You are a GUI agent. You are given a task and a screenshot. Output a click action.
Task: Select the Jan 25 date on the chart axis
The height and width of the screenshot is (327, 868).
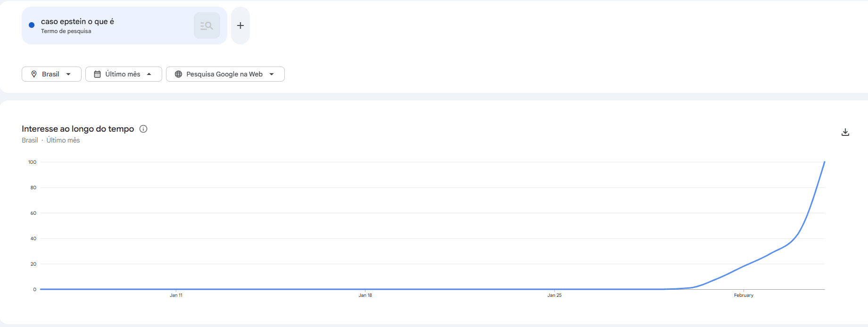pyautogui.click(x=554, y=295)
